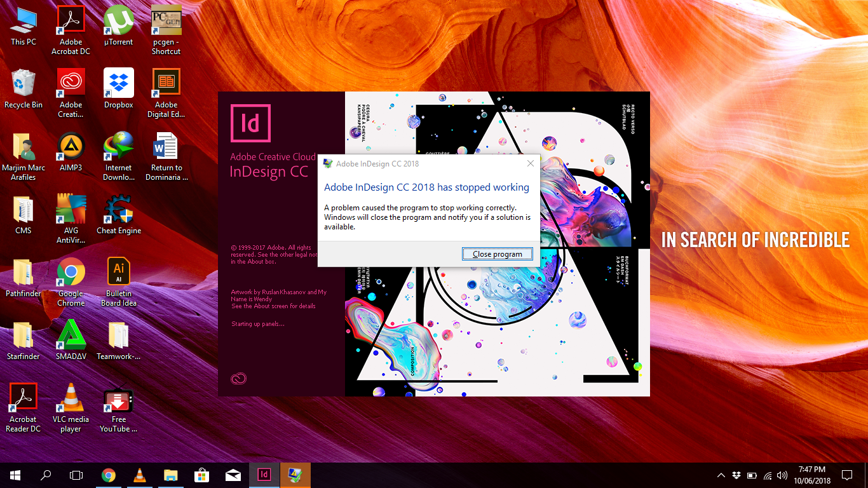
Task: Click the Windows Start button
Action: pos(15,475)
